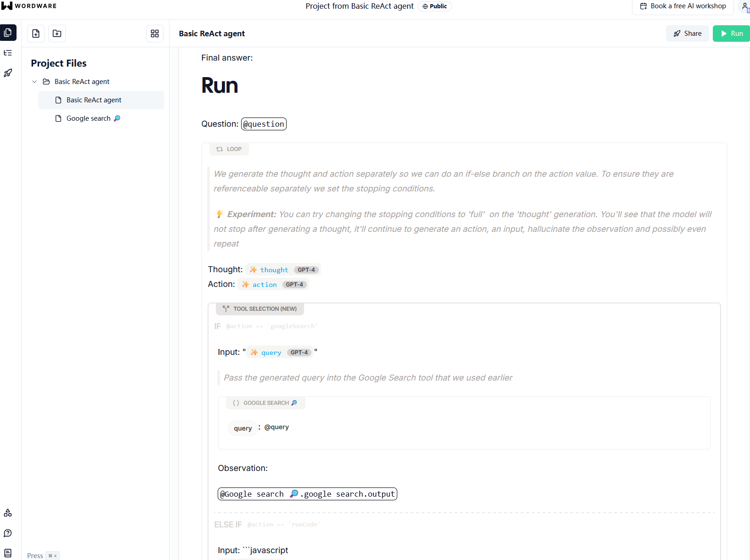750x560 pixels.
Task: Click the rocket deploy icon in left rail
Action: (8, 73)
